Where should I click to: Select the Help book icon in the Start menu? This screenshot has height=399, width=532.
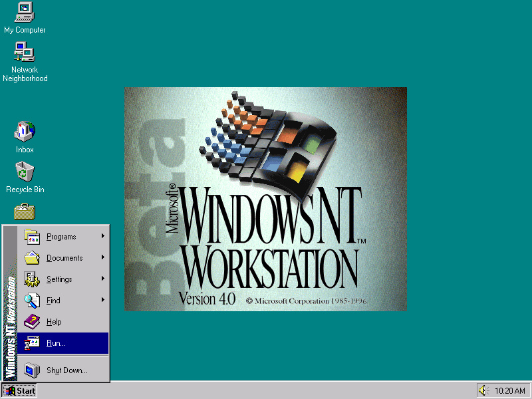[31, 321]
